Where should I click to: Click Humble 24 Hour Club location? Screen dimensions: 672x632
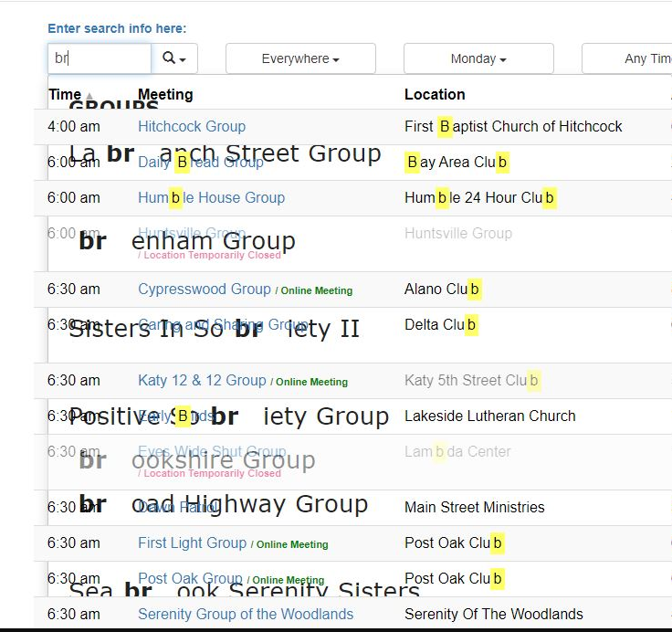click(480, 197)
